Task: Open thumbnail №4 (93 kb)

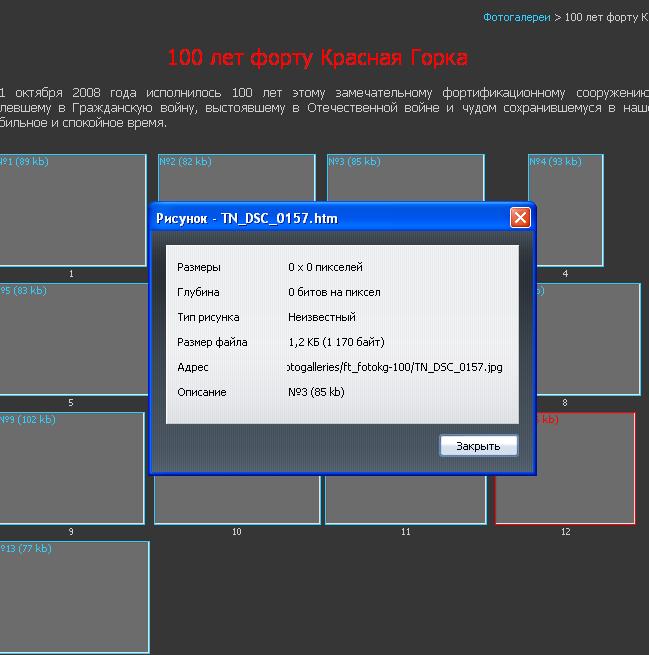Action: click(566, 210)
